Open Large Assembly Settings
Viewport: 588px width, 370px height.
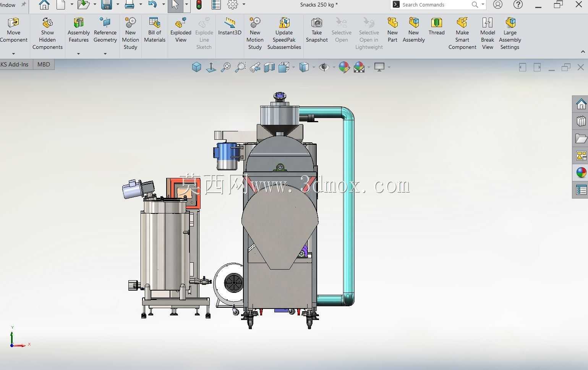(510, 34)
